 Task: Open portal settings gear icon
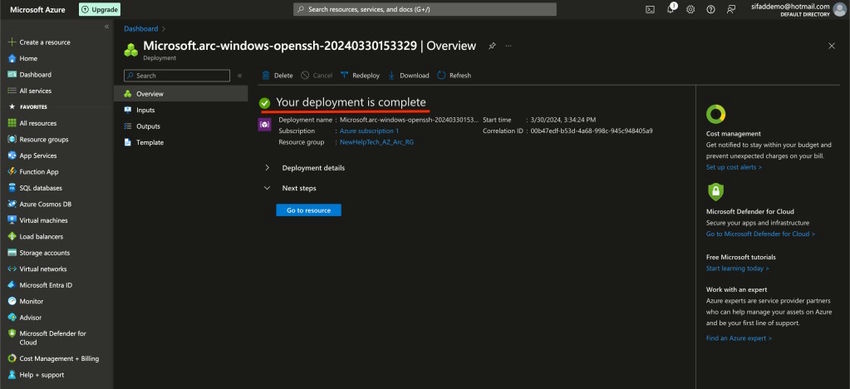[x=690, y=9]
